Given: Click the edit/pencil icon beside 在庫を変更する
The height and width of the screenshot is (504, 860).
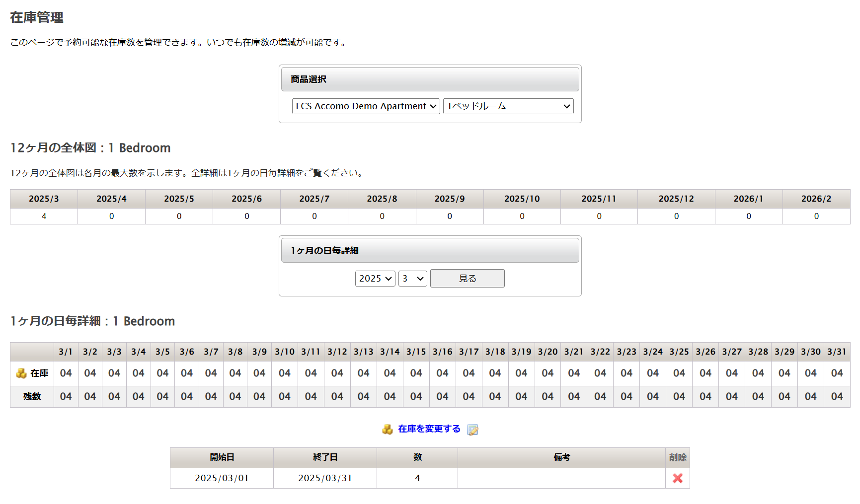Looking at the screenshot, I should (472, 429).
